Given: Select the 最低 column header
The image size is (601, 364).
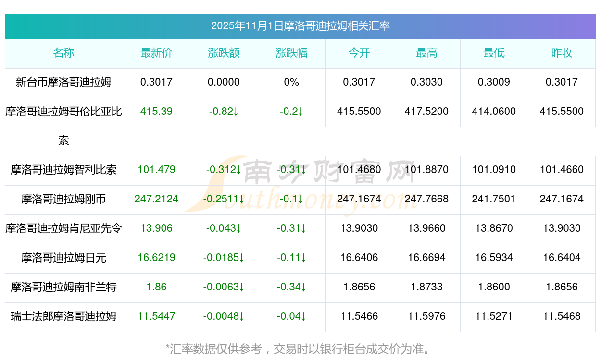Looking at the screenshot, I should pyautogui.click(x=494, y=53).
